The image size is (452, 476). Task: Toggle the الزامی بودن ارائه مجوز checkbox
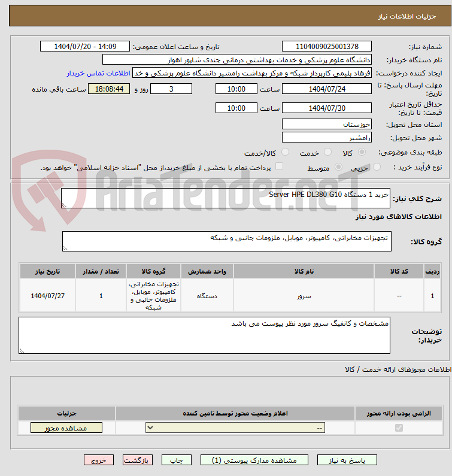(399, 428)
